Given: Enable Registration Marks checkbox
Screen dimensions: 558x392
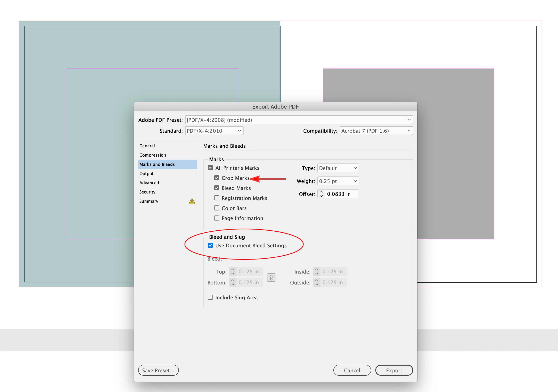Looking at the screenshot, I should tap(216, 198).
